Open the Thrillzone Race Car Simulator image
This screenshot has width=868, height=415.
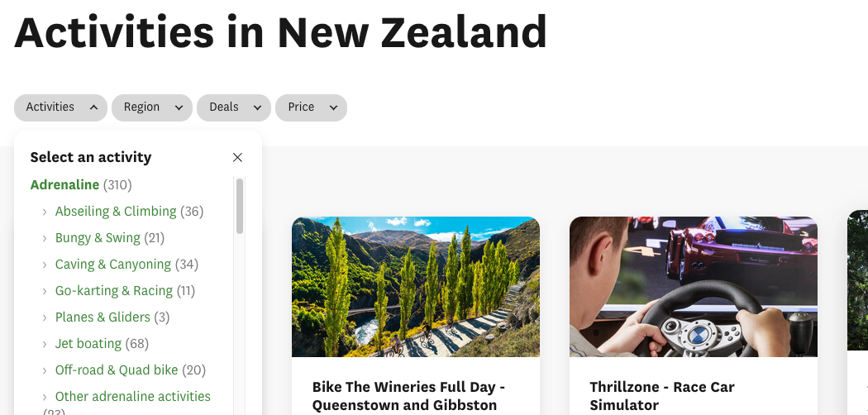694,287
